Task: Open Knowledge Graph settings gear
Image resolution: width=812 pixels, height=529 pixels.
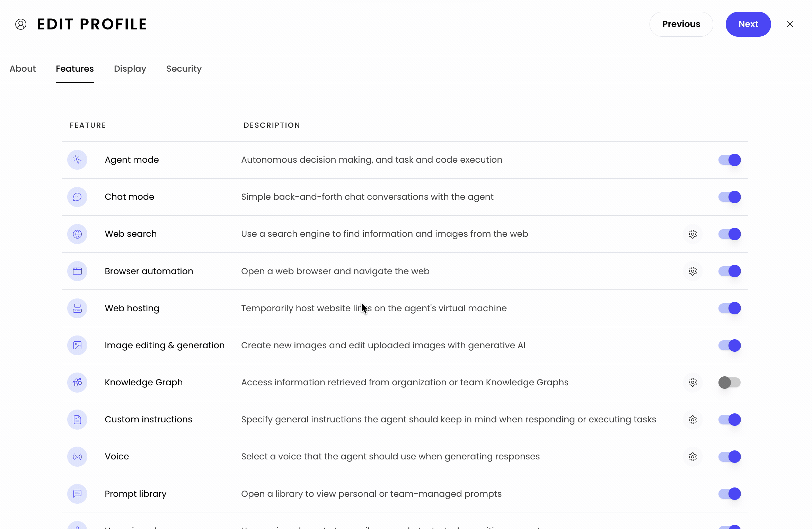Action: coord(692,382)
